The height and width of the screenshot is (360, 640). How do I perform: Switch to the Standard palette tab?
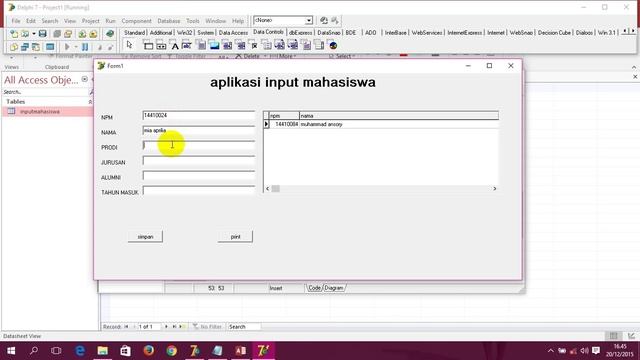click(x=134, y=33)
